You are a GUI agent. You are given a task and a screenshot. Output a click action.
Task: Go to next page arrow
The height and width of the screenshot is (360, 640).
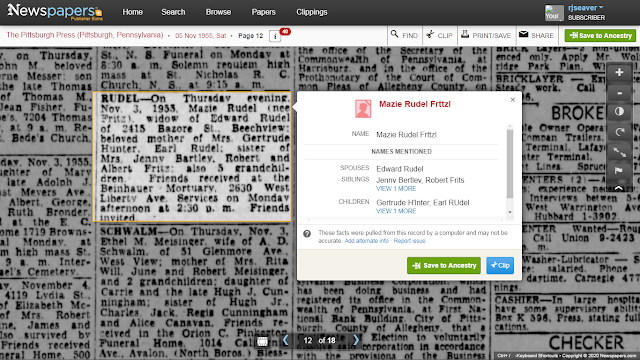pos(356,340)
